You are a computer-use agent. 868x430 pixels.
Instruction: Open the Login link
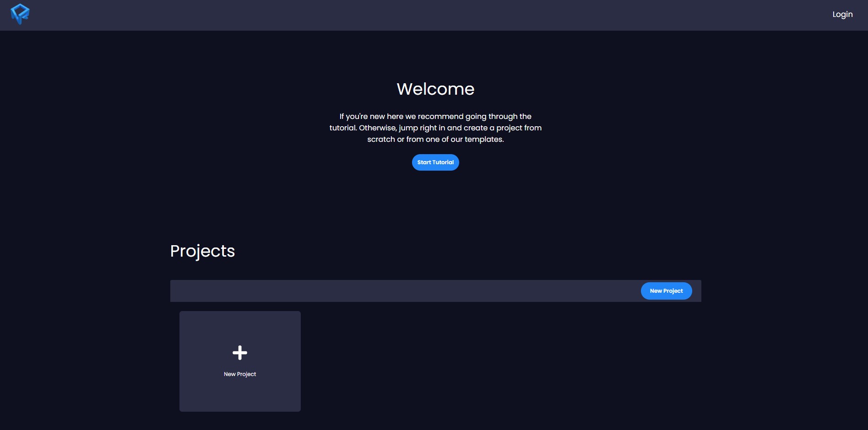tap(842, 15)
